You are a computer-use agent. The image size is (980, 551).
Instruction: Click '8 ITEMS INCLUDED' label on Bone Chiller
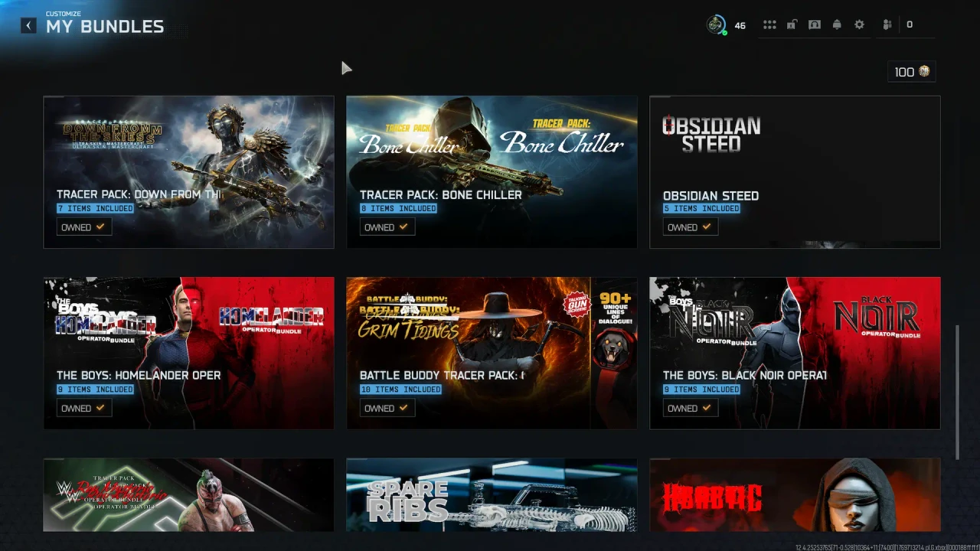pyautogui.click(x=399, y=208)
